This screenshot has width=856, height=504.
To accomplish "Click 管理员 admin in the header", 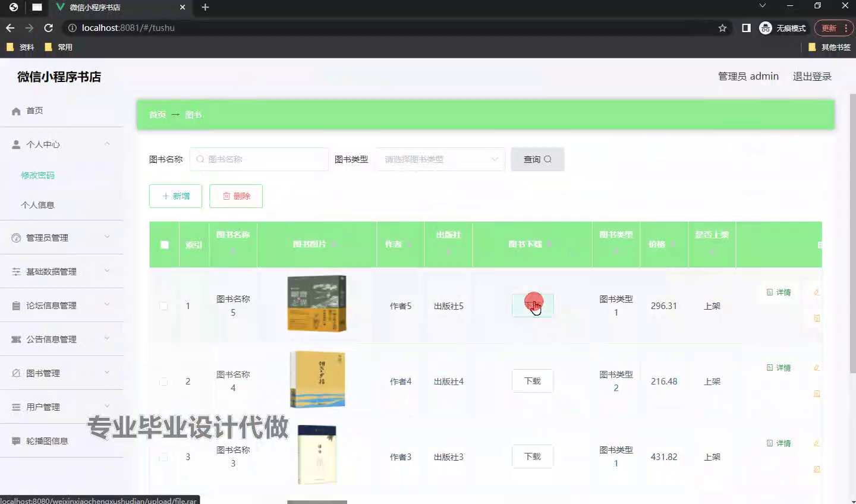I will pyautogui.click(x=748, y=77).
